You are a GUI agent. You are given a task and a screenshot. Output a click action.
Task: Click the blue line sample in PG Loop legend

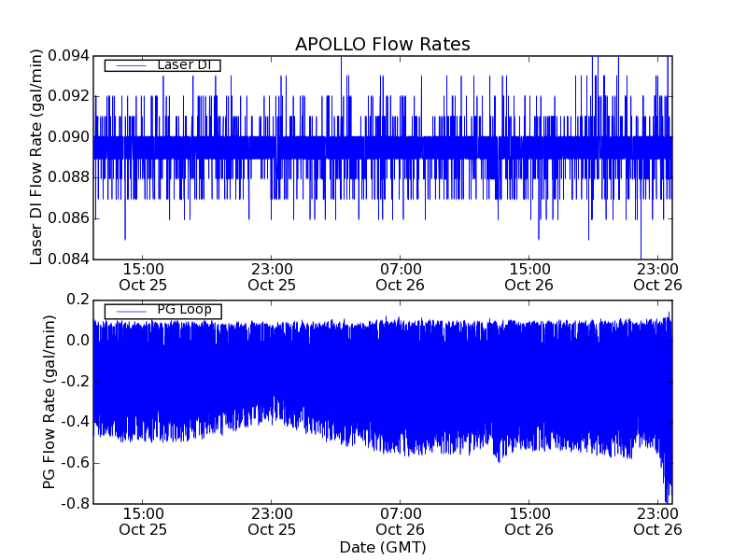tap(127, 311)
